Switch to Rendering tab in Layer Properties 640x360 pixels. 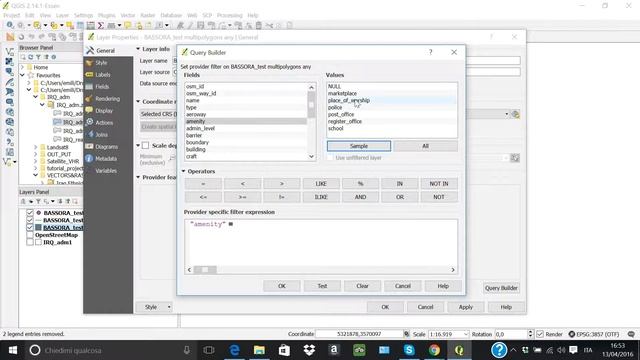point(107,99)
